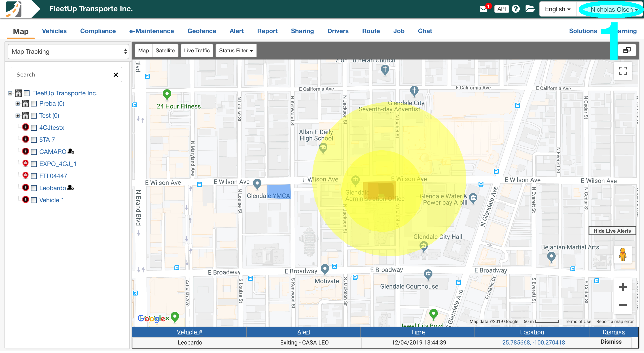The height and width of the screenshot is (353, 644).
Task: Open the Status Filter dropdown
Action: click(236, 51)
